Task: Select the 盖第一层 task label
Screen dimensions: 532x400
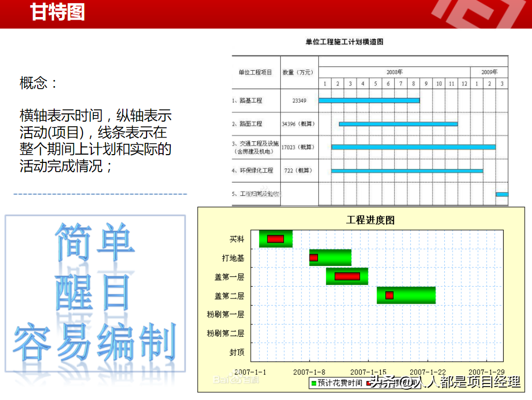Action: (x=229, y=277)
